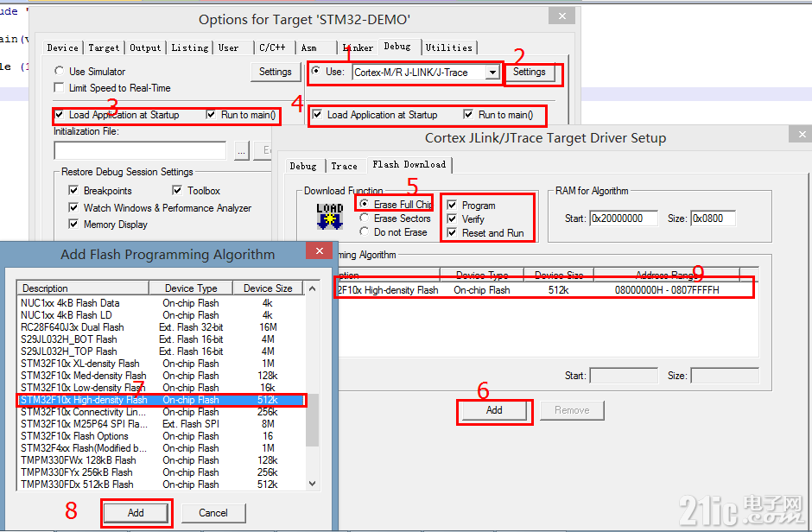Select Erase Full Chip option
Image resolution: width=812 pixels, height=532 pixels.
tap(364, 204)
